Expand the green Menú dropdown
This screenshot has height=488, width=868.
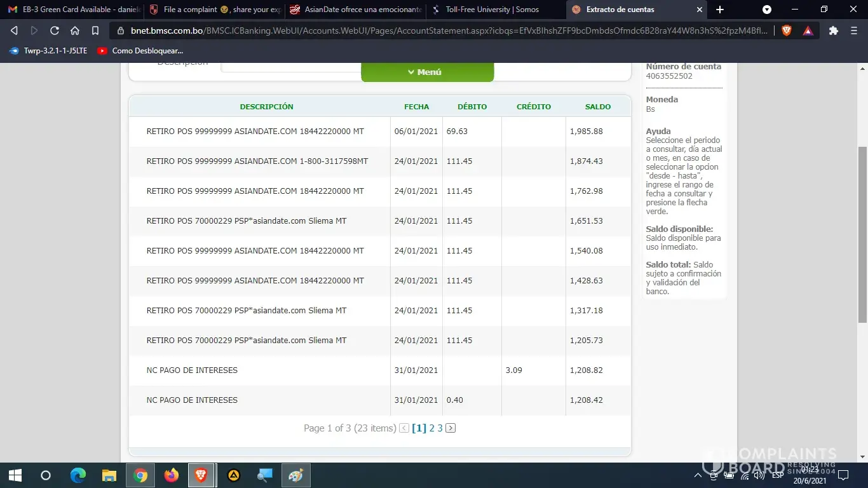pos(427,72)
